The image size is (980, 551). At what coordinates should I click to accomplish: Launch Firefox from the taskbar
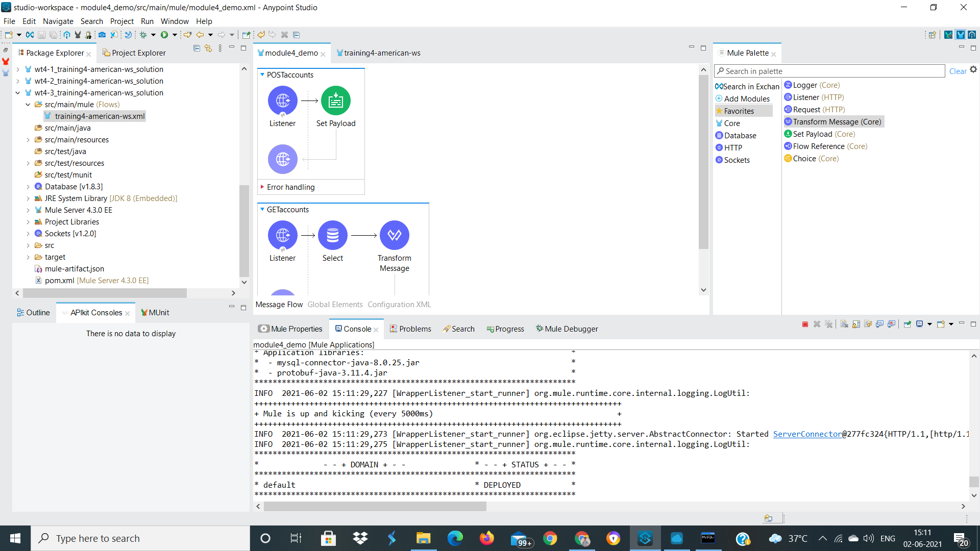coord(487,538)
